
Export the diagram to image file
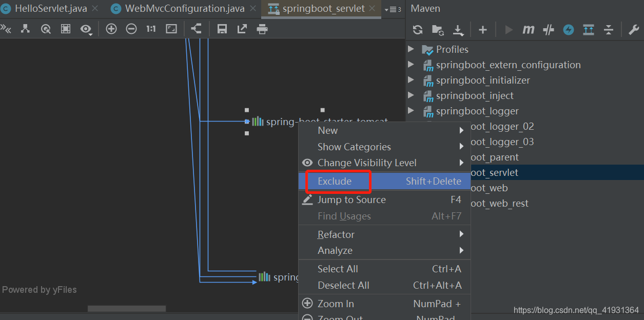pyautogui.click(x=242, y=29)
